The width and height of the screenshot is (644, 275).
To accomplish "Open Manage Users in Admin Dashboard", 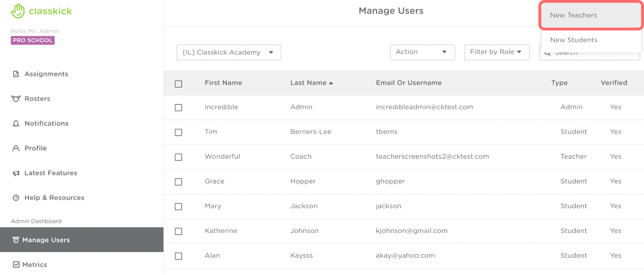I will [x=46, y=240].
